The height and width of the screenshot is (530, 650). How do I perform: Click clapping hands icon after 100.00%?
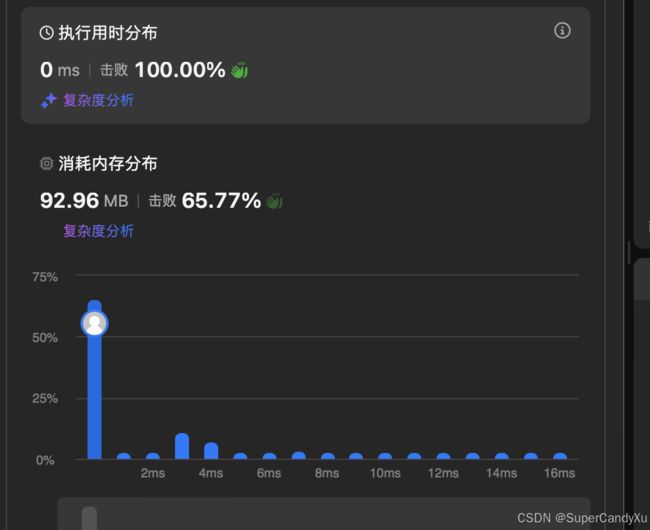coord(240,70)
